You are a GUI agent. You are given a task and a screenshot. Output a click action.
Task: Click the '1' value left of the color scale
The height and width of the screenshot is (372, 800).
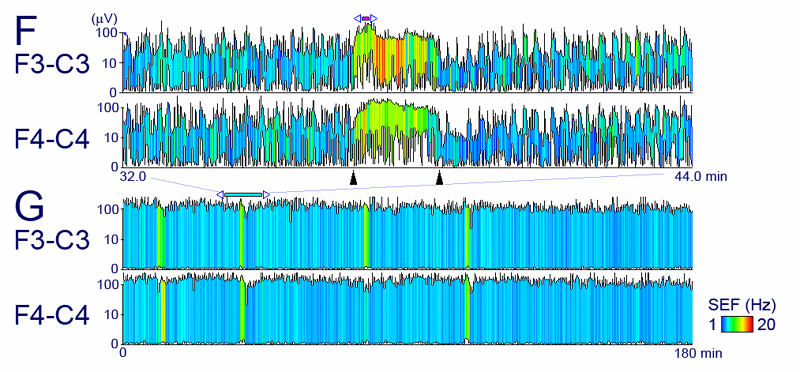(713, 325)
